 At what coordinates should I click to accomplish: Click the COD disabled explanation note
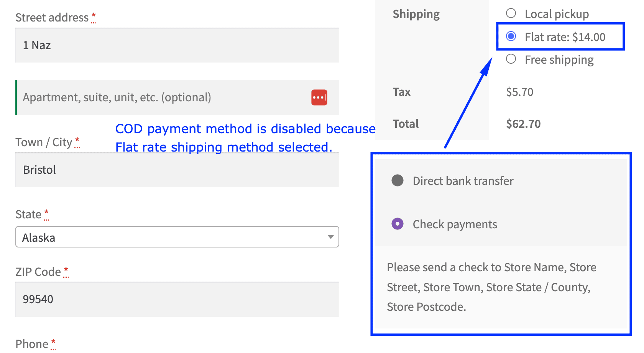245,138
